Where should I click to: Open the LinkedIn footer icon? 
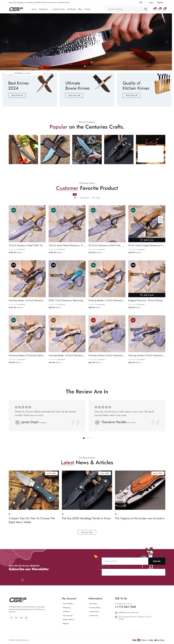(26, 617)
